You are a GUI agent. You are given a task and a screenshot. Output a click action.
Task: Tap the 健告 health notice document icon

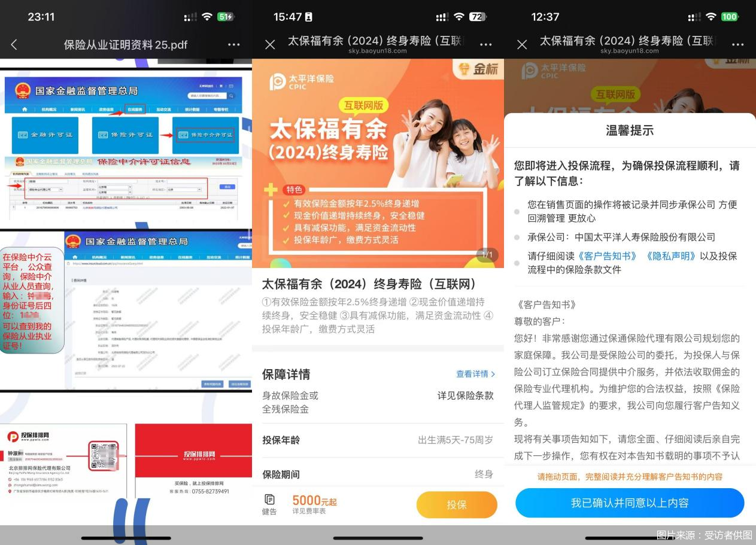269,503
